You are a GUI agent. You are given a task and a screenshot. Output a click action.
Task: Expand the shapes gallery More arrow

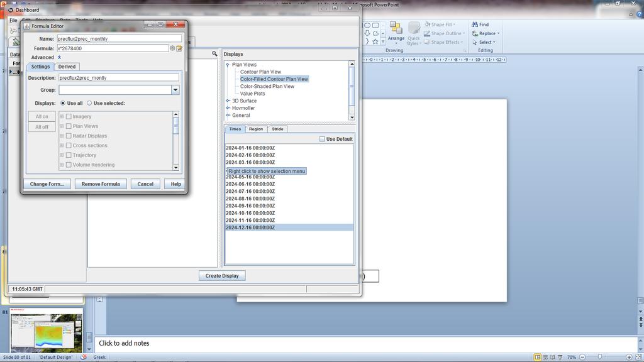click(x=383, y=41)
